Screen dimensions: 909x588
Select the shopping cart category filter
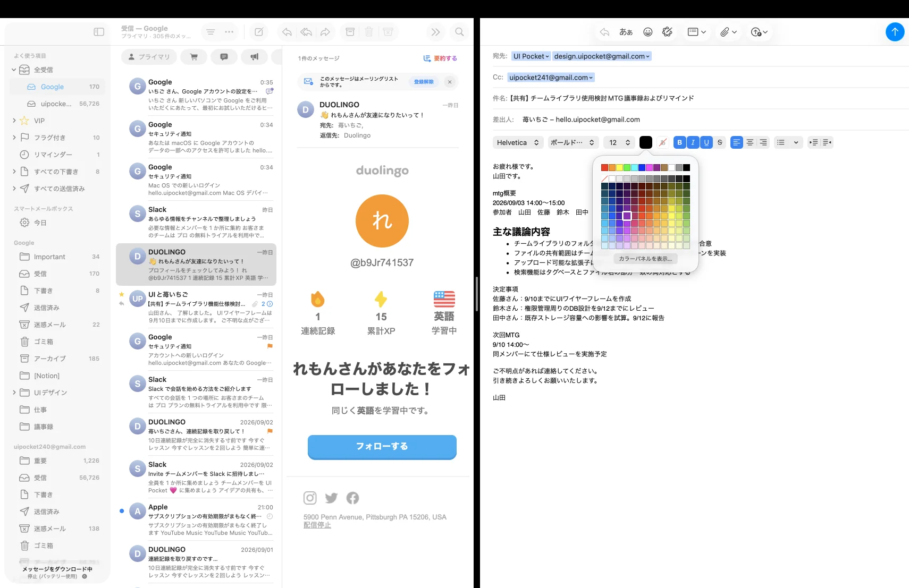point(194,57)
